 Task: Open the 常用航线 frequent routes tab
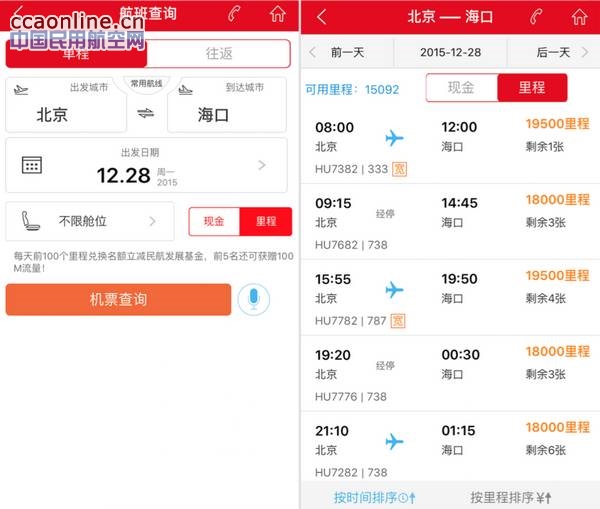[x=146, y=83]
